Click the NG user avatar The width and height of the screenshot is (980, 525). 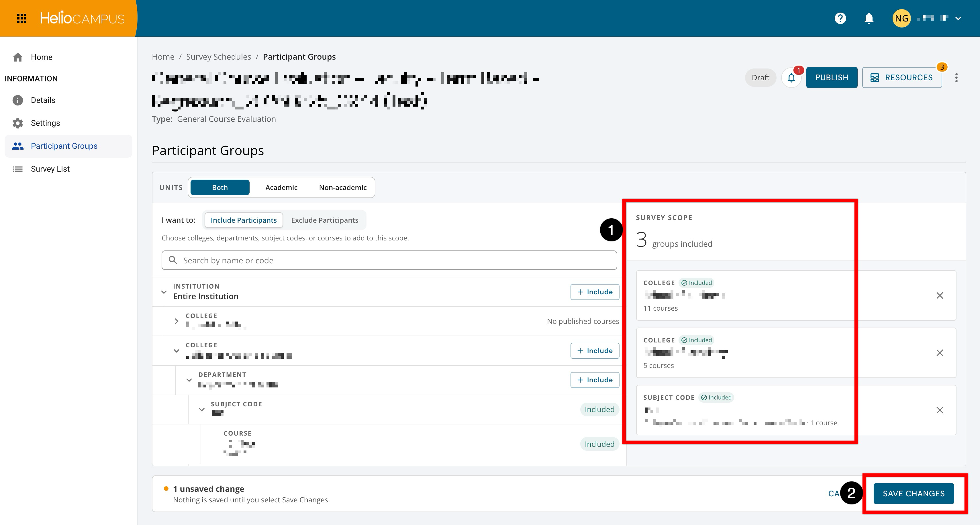[x=901, y=18]
